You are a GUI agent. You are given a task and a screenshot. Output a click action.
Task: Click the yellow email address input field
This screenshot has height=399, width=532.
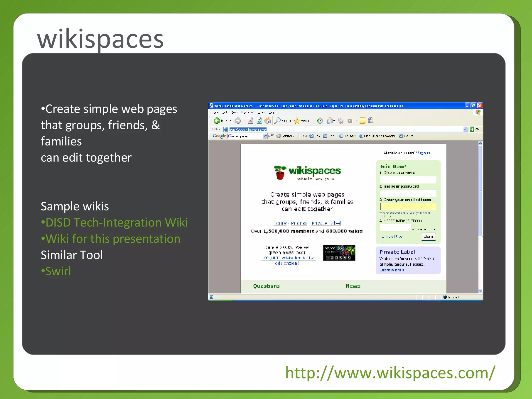coord(408,206)
